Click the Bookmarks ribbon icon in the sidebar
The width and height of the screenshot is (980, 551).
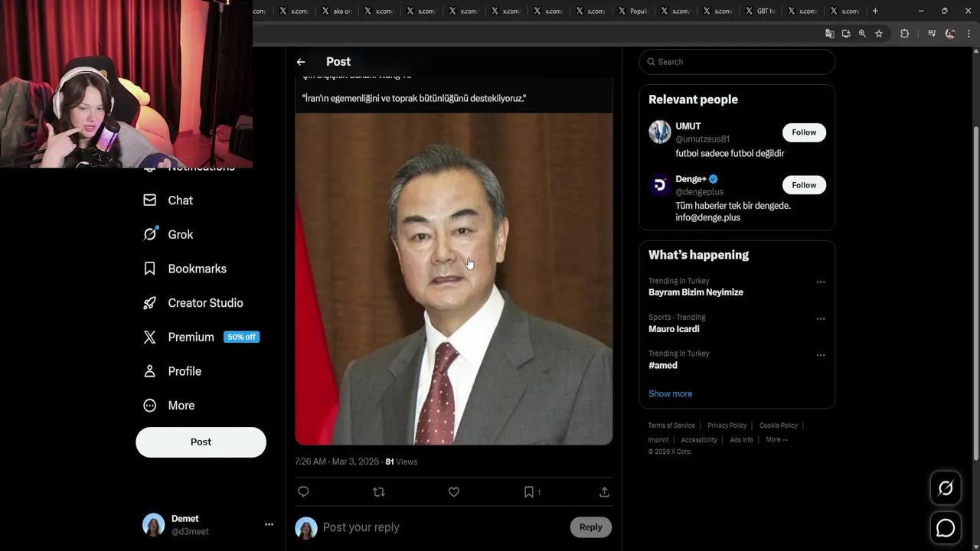coord(150,269)
